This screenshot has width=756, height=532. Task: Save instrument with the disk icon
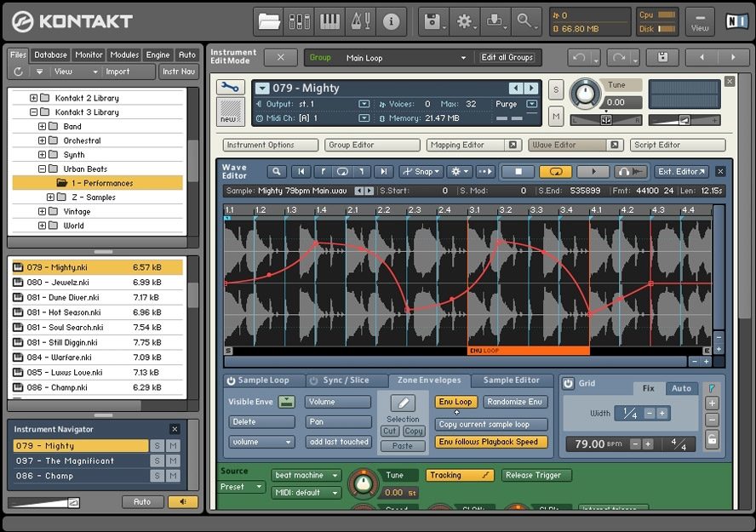point(663,57)
